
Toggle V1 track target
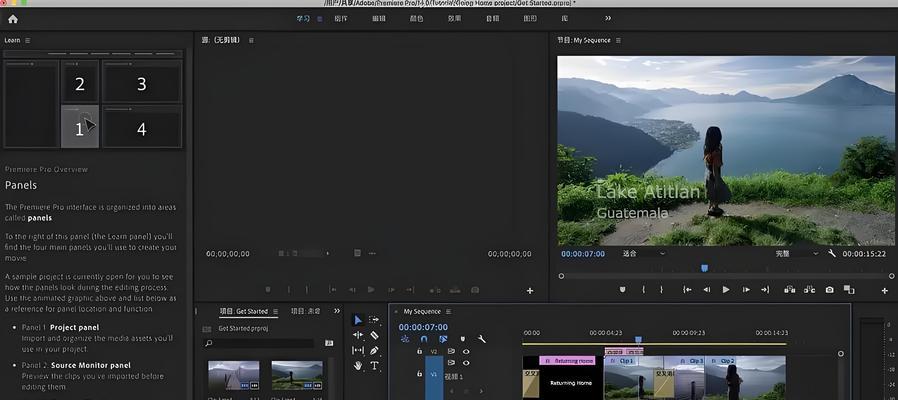434,373
